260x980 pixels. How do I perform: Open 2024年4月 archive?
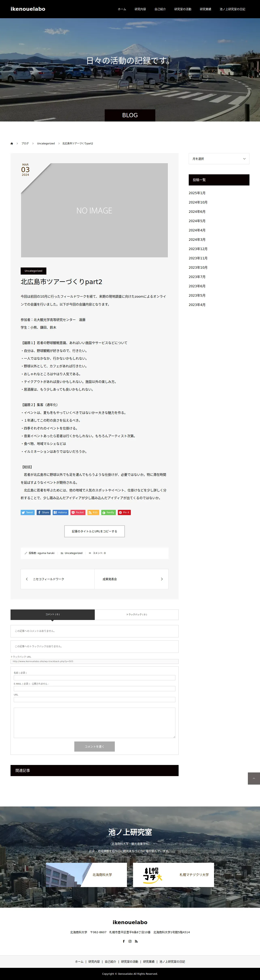(x=197, y=230)
